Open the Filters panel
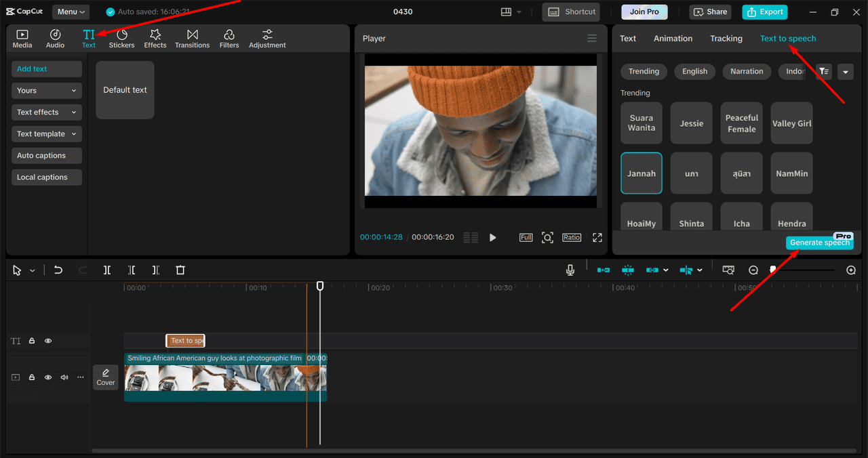The image size is (868, 458). (x=229, y=39)
